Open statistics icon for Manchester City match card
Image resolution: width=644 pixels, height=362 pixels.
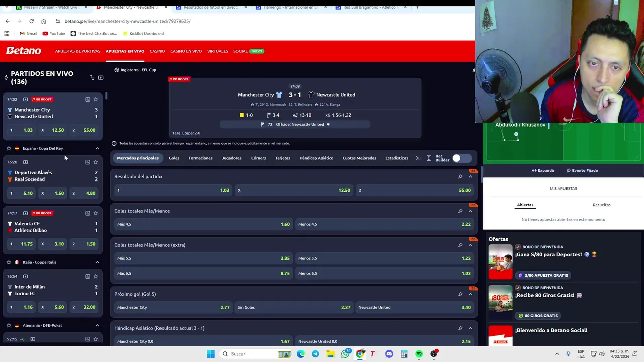click(x=87, y=99)
